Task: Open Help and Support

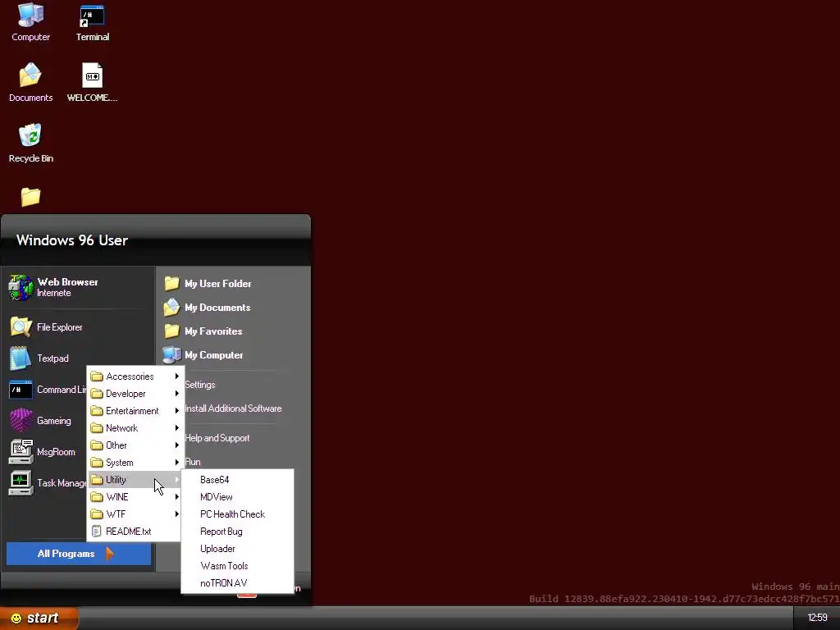Action: [217, 438]
